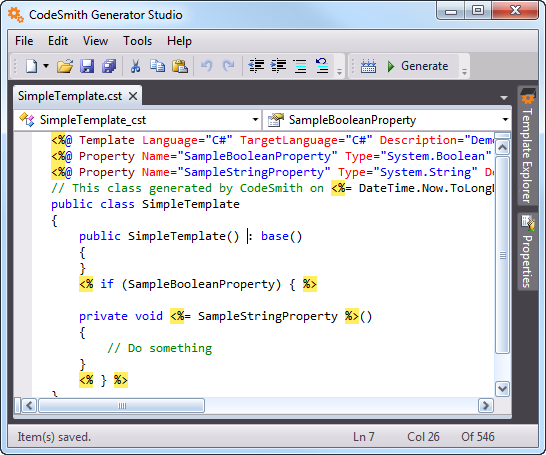Expand the SampleBooleanProperty member dropdown
Viewport: 546px width, 455px height.
coord(505,120)
